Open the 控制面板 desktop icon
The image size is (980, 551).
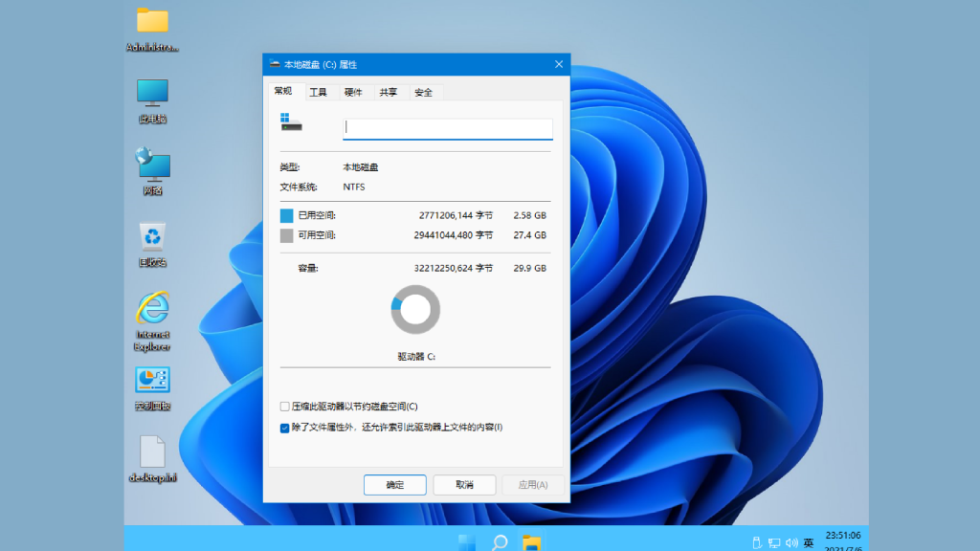click(x=152, y=388)
